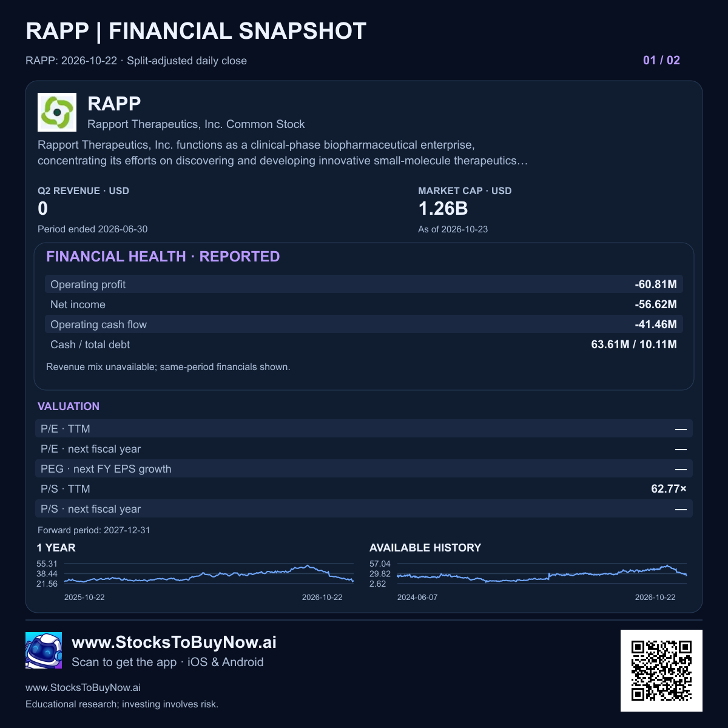728x728 pixels.
Task: Click the 57.04 axis label
Action: pyautogui.click(x=380, y=564)
